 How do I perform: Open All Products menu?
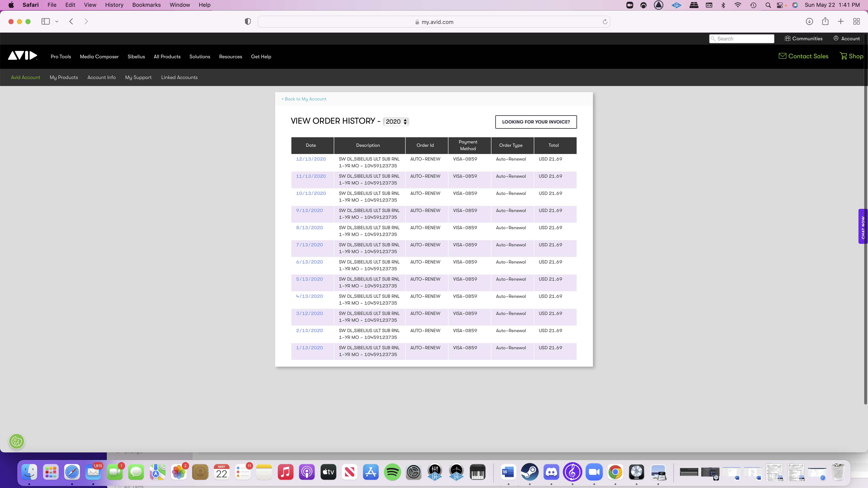click(167, 57)
